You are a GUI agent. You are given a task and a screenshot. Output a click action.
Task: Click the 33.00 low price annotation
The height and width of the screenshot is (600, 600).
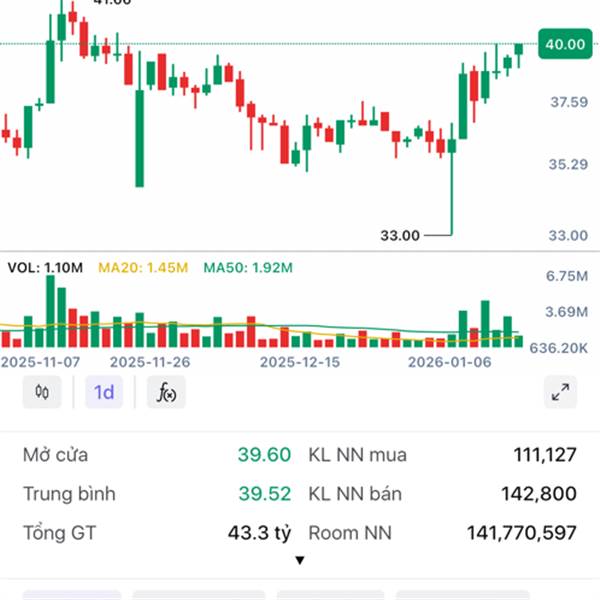pyautogui.click(x=400, y=235)
